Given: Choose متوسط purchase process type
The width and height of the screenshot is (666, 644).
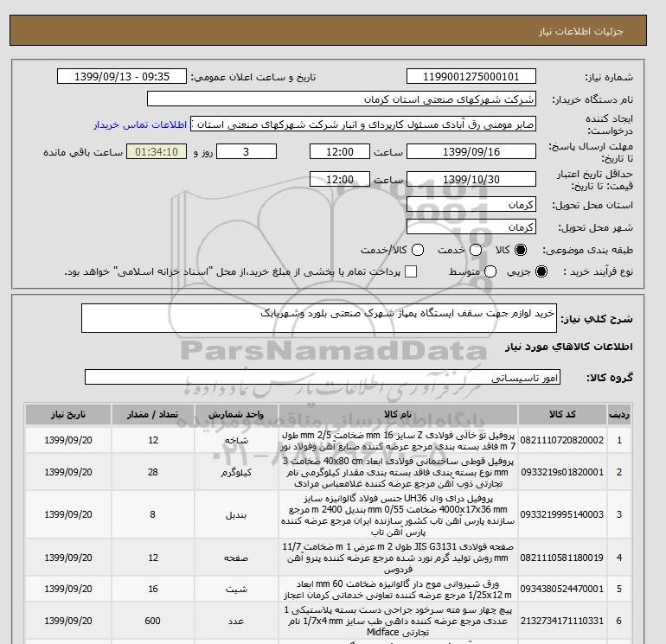Looking at the screenshot, I should pyautogui.click(x=490, y=271).
